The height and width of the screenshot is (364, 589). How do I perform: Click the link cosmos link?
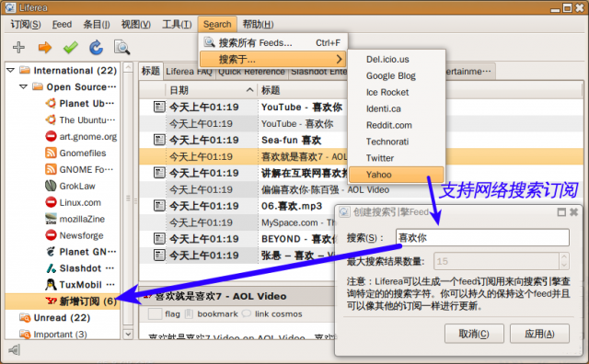click(278, 313)
